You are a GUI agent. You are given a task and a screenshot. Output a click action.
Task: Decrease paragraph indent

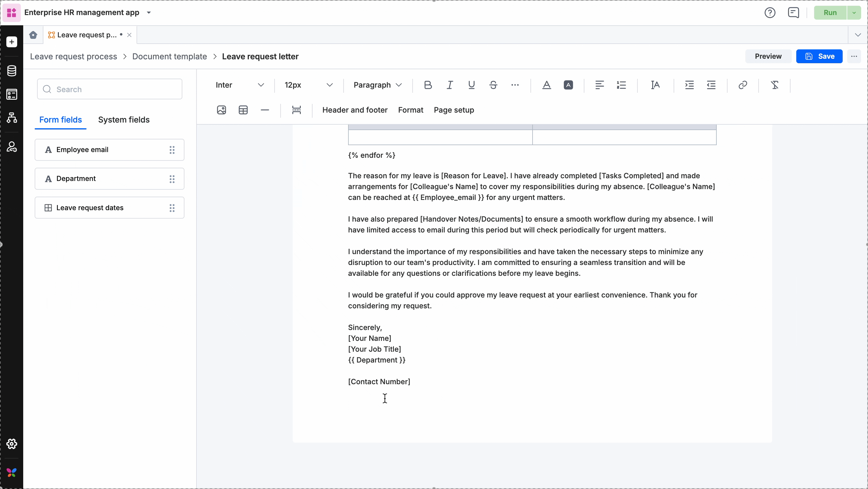[x=711, y=85]
